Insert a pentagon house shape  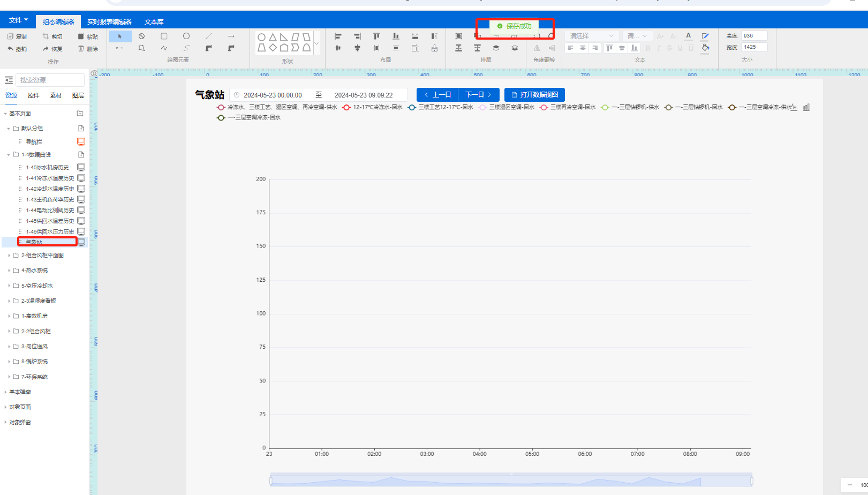click(x=284, y=48)
